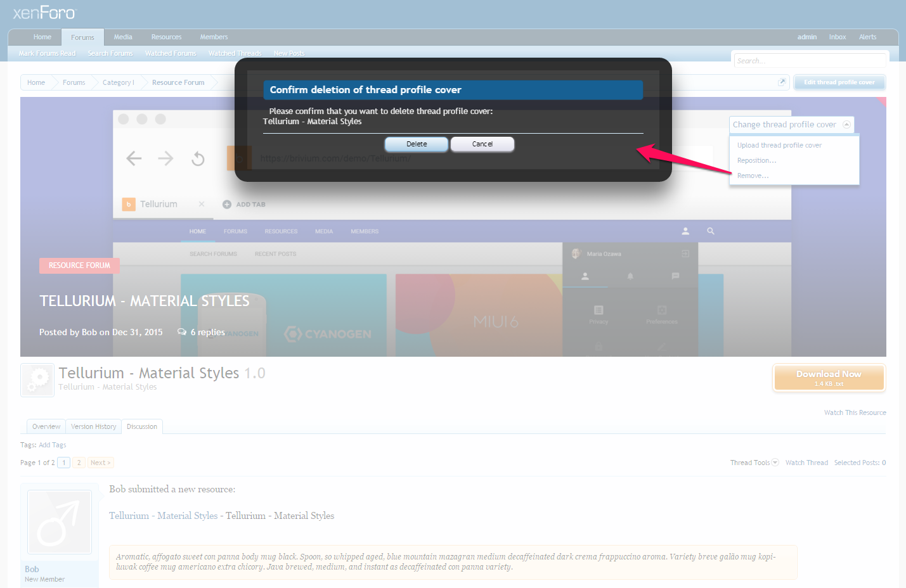Open the Resources navigation tab

click(x=166, y=37)
